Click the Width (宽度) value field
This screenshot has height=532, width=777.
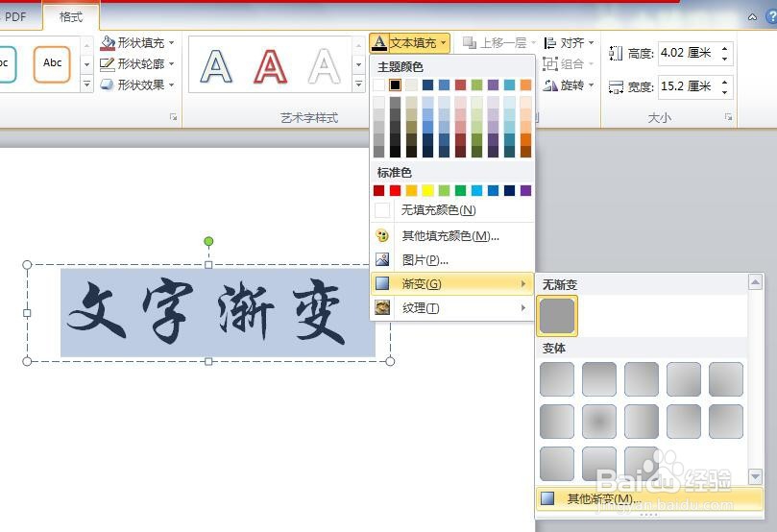coord(689,86)
